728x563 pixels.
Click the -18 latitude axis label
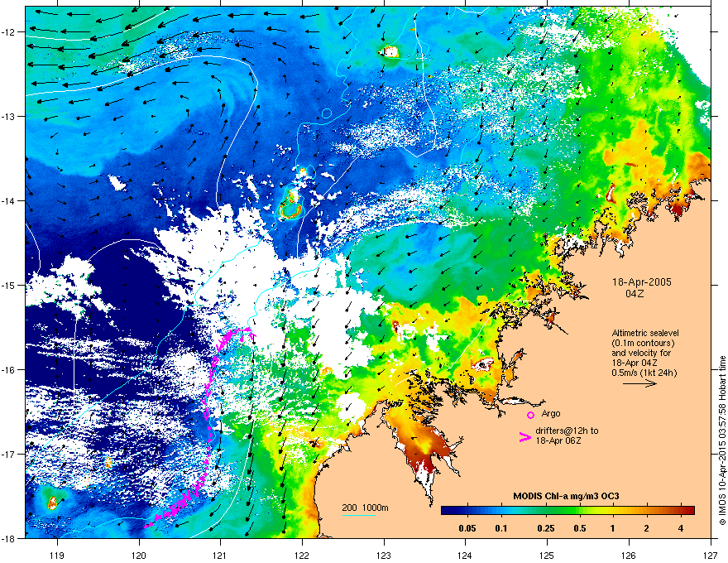(9, 538)
